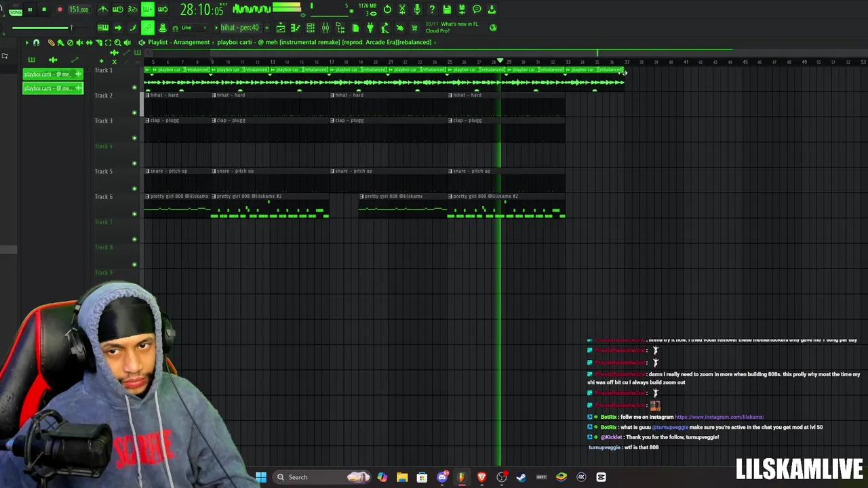This screenshot has height=488, width=868.
Task: Show automation clips tab in picker panel
Action: pos(75,60)
